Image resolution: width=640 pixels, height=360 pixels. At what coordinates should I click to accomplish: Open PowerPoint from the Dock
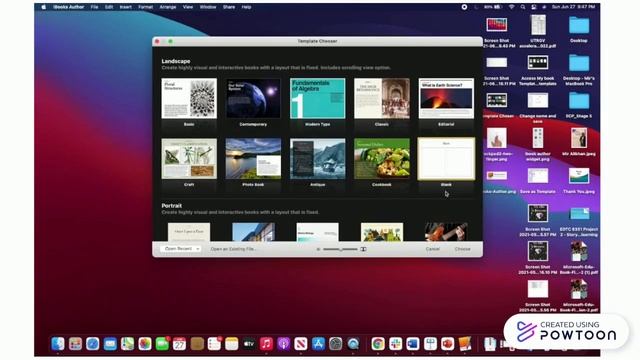[447, 344]
